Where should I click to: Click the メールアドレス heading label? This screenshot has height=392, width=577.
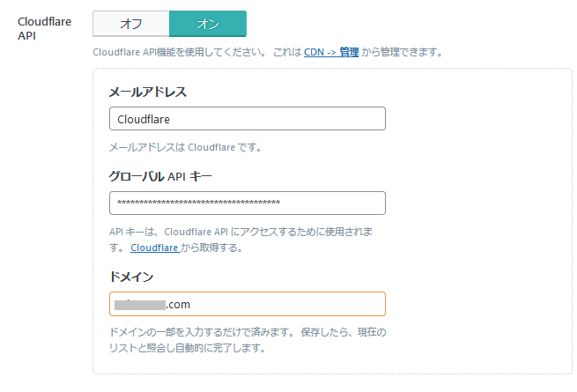coord(147,92)
